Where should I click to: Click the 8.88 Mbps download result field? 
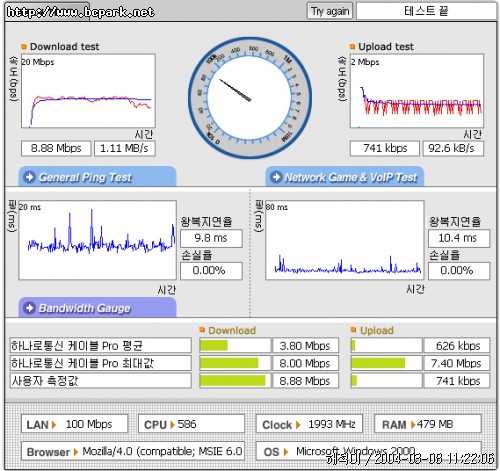(56, 148)
